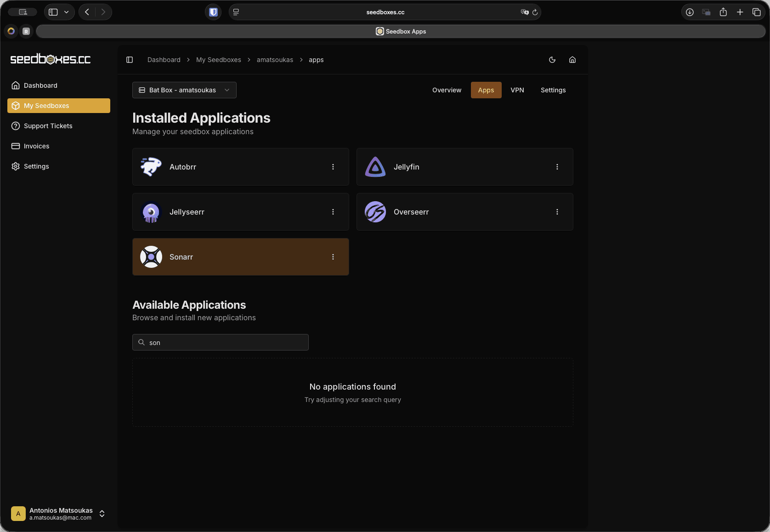Switch to the pinned R browser tab
The image size is (770, 532).
pyautogui.click(x=26, y=31)
